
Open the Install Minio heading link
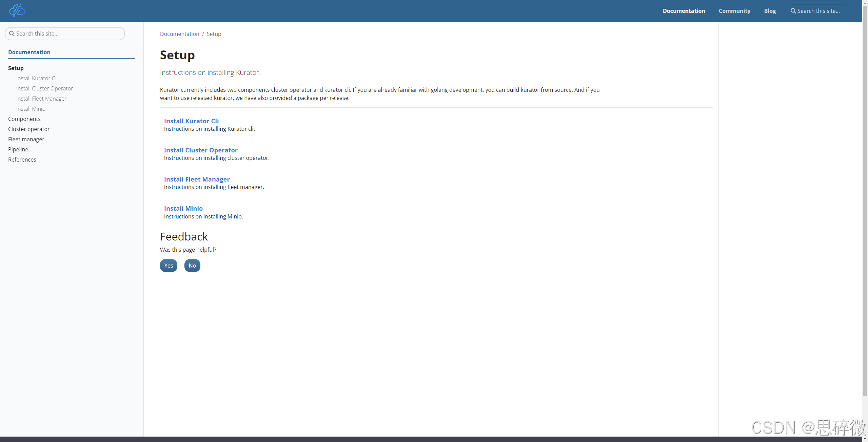point(183,208)
